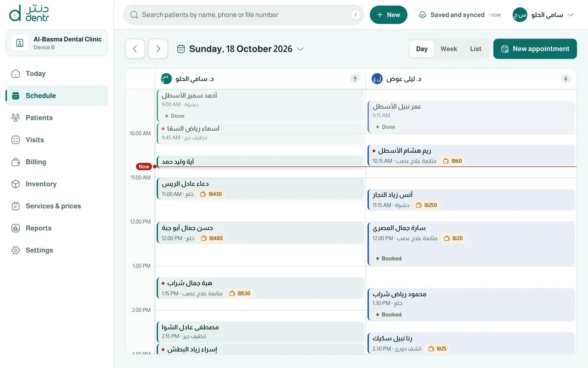Open the Billing wallet icon in sidebar
Viewport: 588px width, 368px height.
(x=15, y=162)
